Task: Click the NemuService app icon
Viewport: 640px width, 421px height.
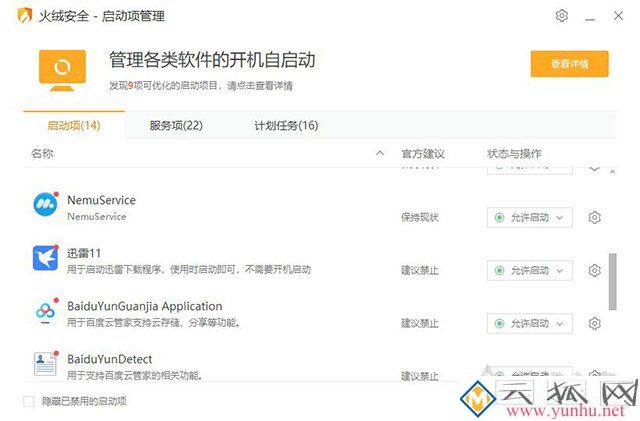Action: tap(45, 203)
